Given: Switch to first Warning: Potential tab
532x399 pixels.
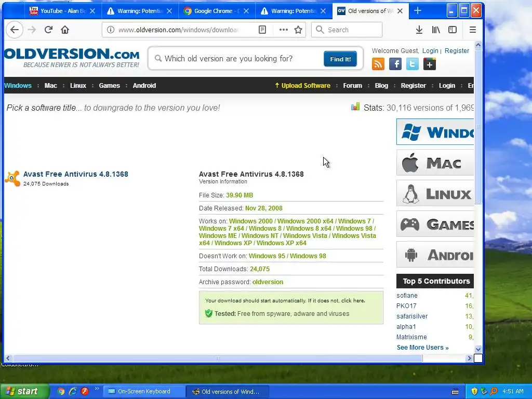Looking at the screenshot, I should (x=139, y=11).
